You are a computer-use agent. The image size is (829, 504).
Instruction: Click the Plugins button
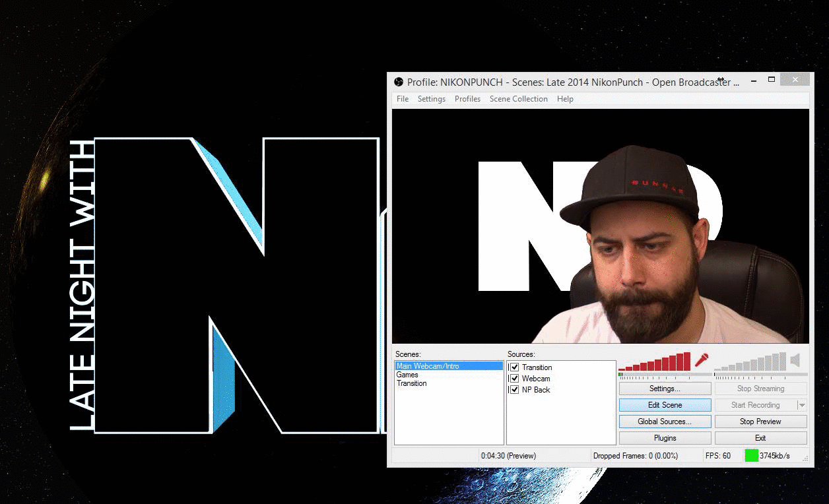pyautogui.click(x=665, y=438)
